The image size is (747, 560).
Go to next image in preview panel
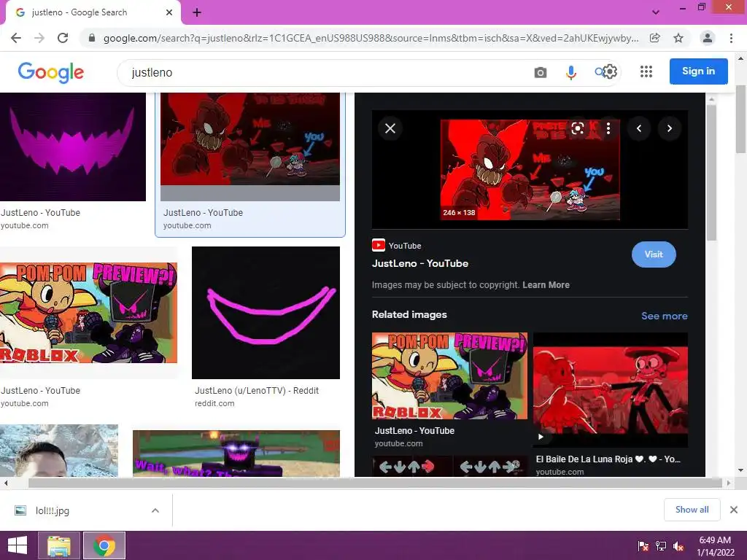[x=670, y=128]
